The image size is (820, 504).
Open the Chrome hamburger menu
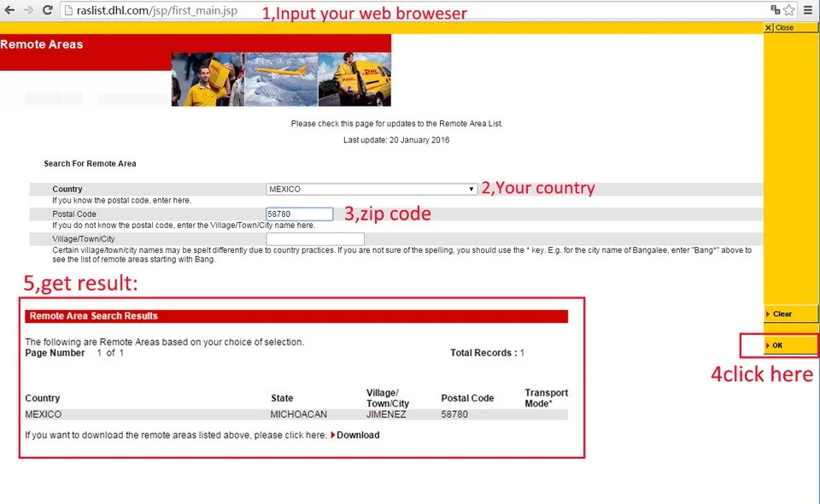[808, 10]
